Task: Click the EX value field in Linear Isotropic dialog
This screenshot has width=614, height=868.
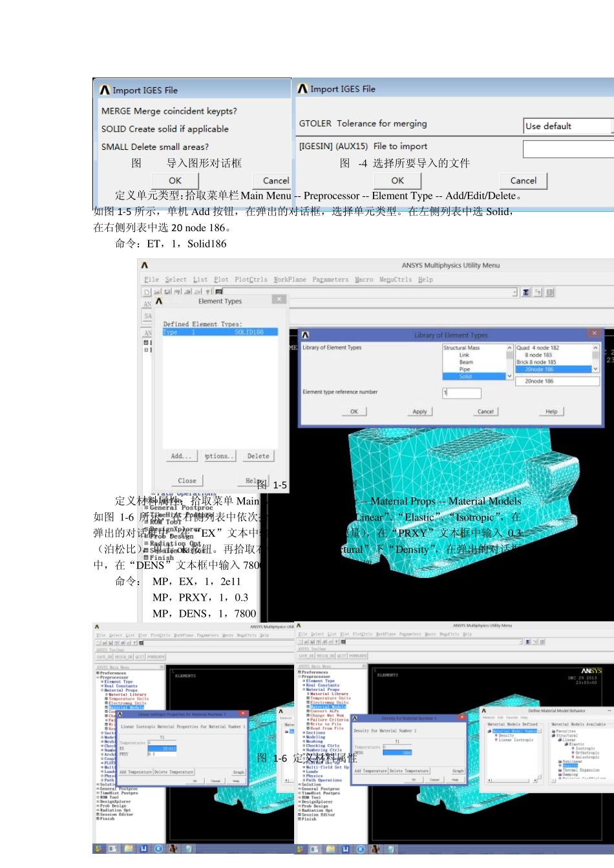Action: pyautogui.click(x=162, y=749)
